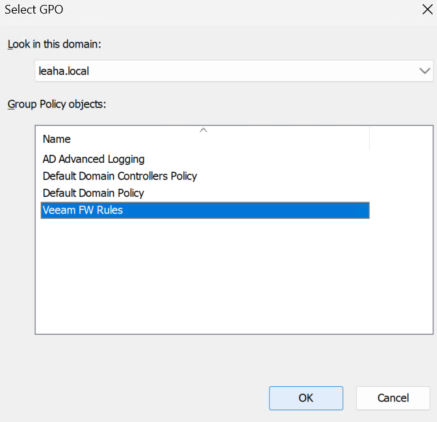
Task: Click the Group Policy objects label
Action: (57, 104)
